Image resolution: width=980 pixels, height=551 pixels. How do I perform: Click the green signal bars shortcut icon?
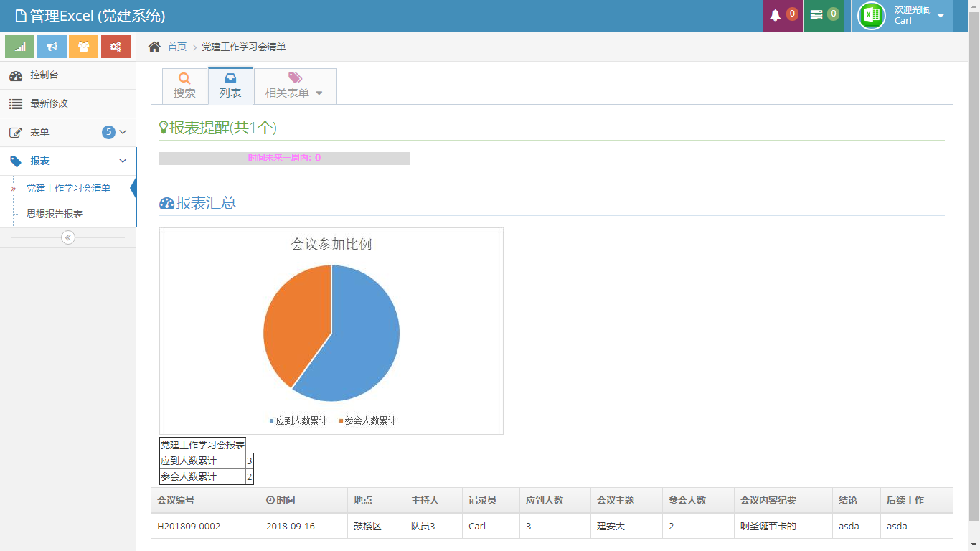19,47
